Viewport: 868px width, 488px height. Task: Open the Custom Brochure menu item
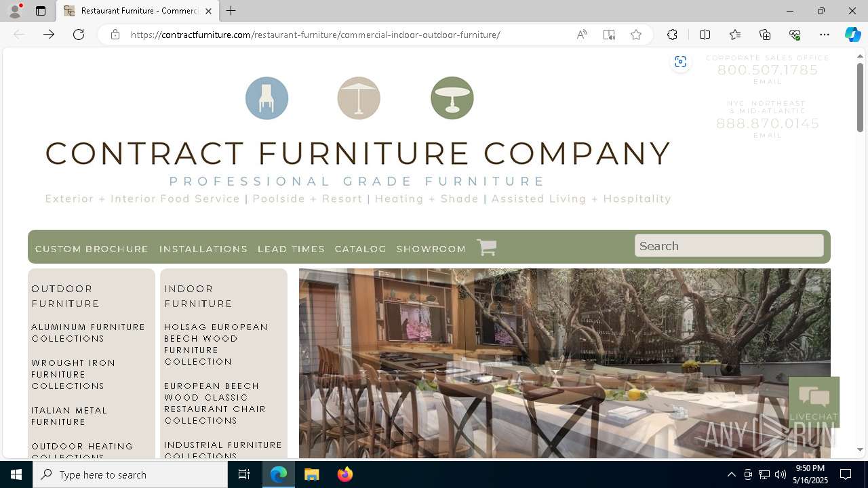92,249
